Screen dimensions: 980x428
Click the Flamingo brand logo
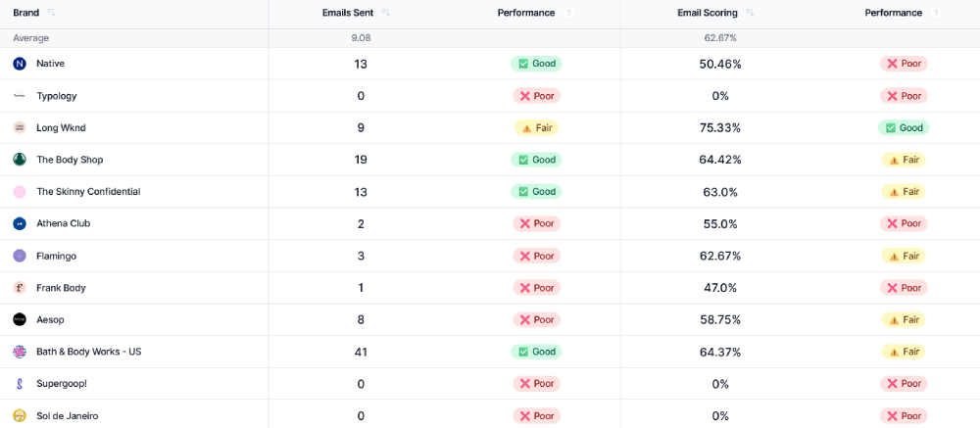20,256
